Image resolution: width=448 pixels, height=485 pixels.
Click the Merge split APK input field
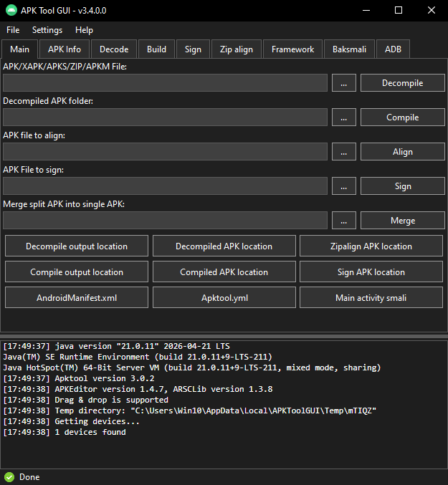point(165,220)
